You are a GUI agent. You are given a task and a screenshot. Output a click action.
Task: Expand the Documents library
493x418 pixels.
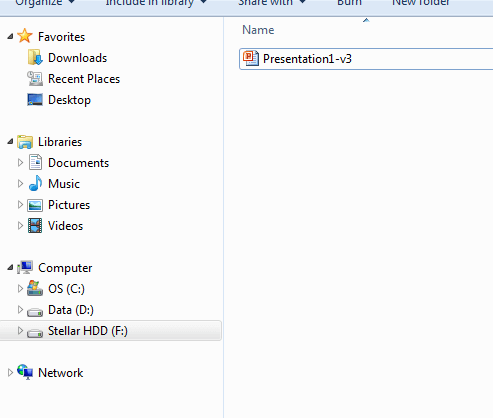(x=20, y=162)
